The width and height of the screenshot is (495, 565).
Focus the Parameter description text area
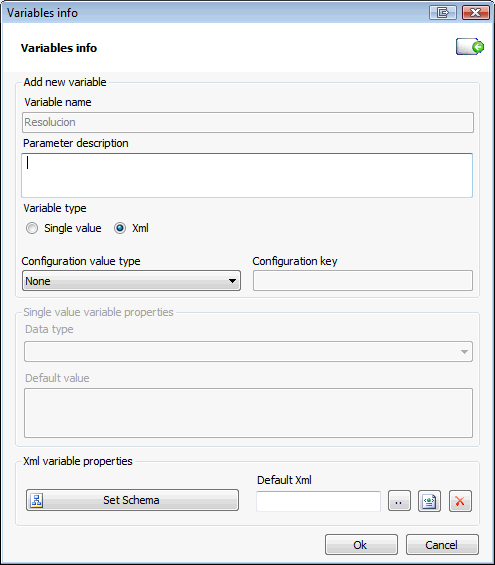[x=247, y=175]
